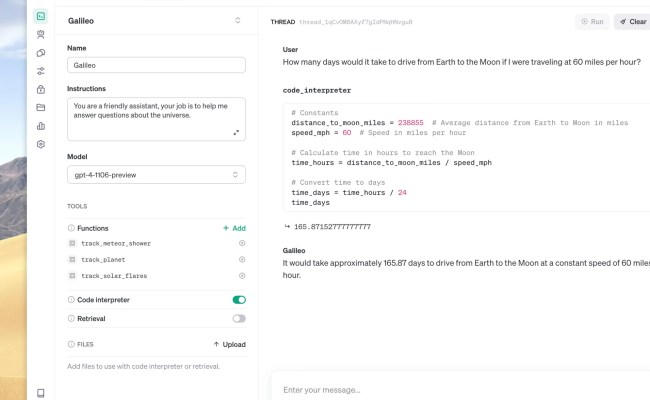
Task: Click the code line time_hours = distance_to_moon_miles / speed_mph
Action: (391, 162)
